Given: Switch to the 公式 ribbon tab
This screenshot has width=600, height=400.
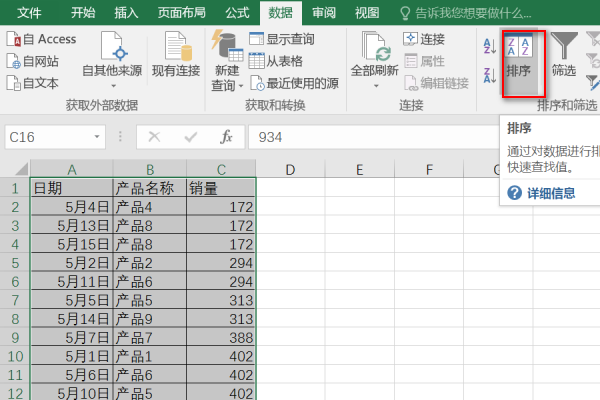Looking at the screenshot, I should pyautogui.click(x=237, y=12).
